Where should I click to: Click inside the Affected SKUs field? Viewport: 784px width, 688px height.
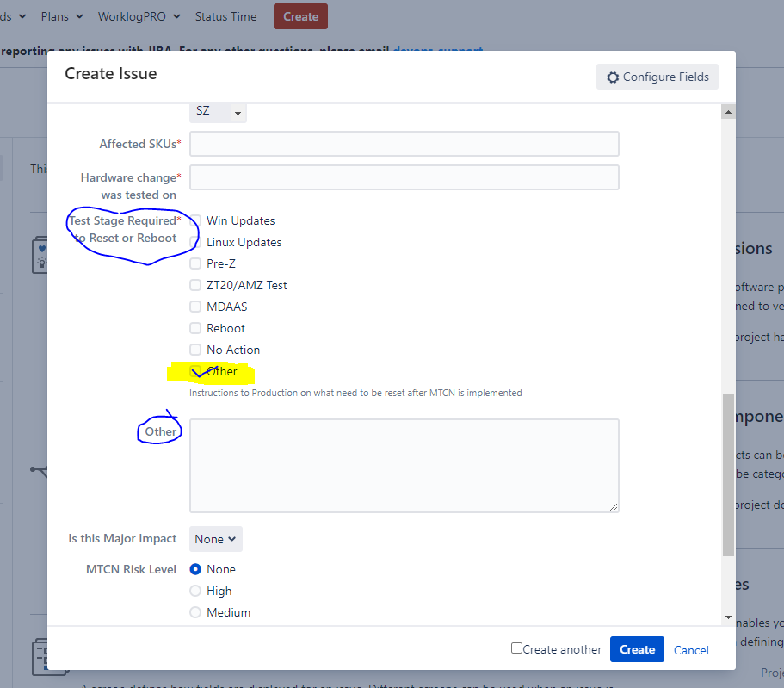tap(404, 144)
